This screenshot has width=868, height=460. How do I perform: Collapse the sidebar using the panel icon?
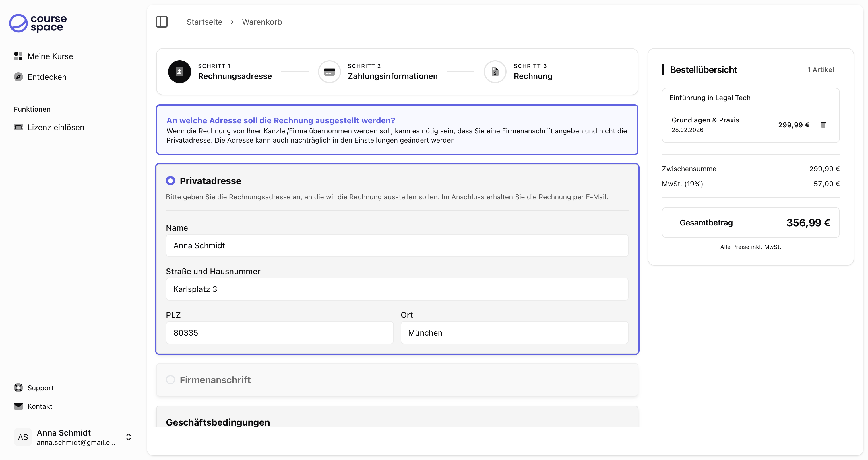tap(162, 22)
